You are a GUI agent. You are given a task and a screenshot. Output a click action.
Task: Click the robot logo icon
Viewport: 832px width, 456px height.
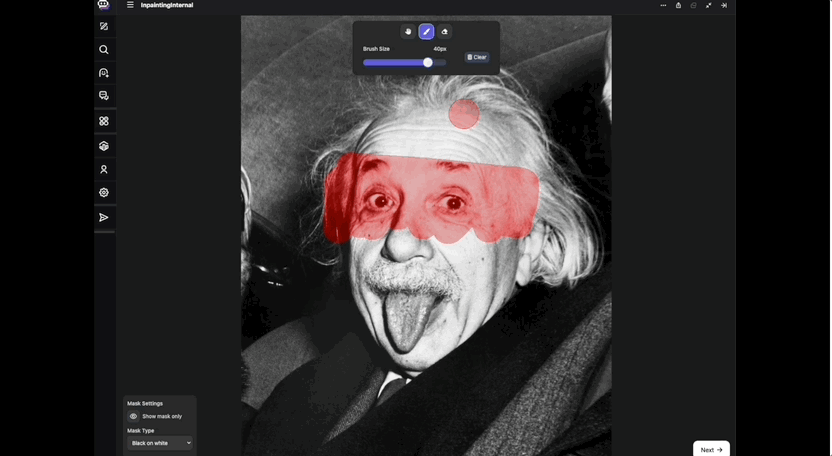click(x=103, y=5)
